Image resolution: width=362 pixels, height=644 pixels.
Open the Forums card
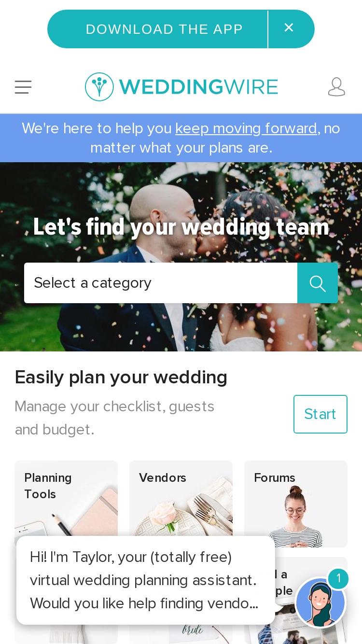(296, 504)
